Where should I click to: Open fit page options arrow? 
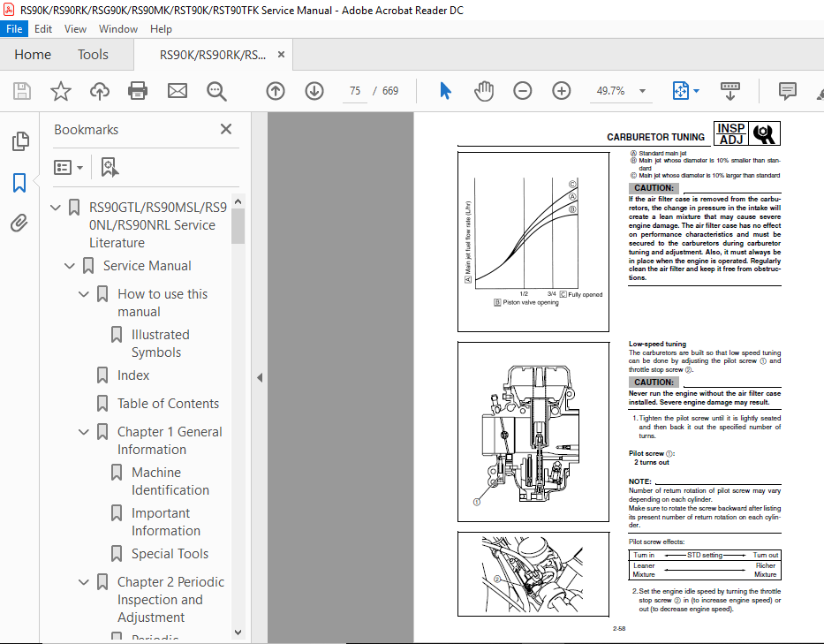tap(696, 91)
